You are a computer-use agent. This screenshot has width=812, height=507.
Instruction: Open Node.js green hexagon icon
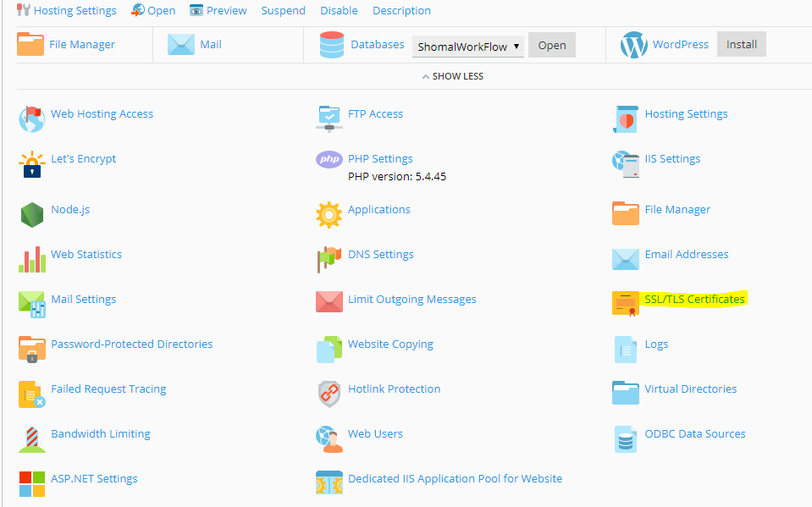point(31,215)
